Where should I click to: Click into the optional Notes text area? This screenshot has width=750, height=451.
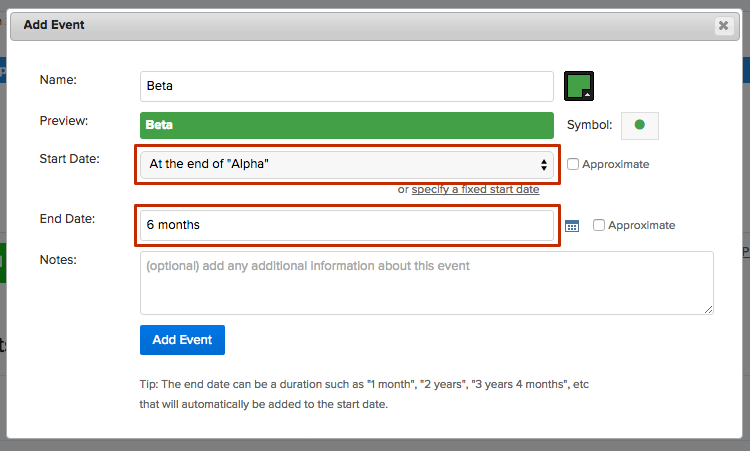click(427, 283)
